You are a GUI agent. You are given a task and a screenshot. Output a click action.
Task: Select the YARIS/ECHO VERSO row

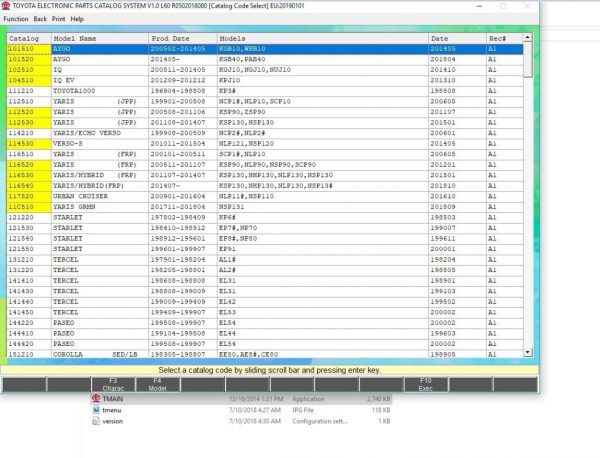(265, 133)
